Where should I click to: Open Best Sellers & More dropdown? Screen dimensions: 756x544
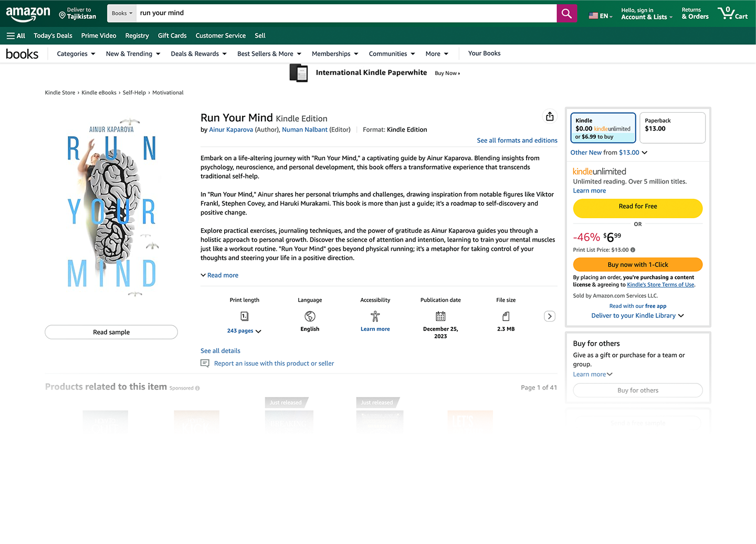click(x=269, y=54)
